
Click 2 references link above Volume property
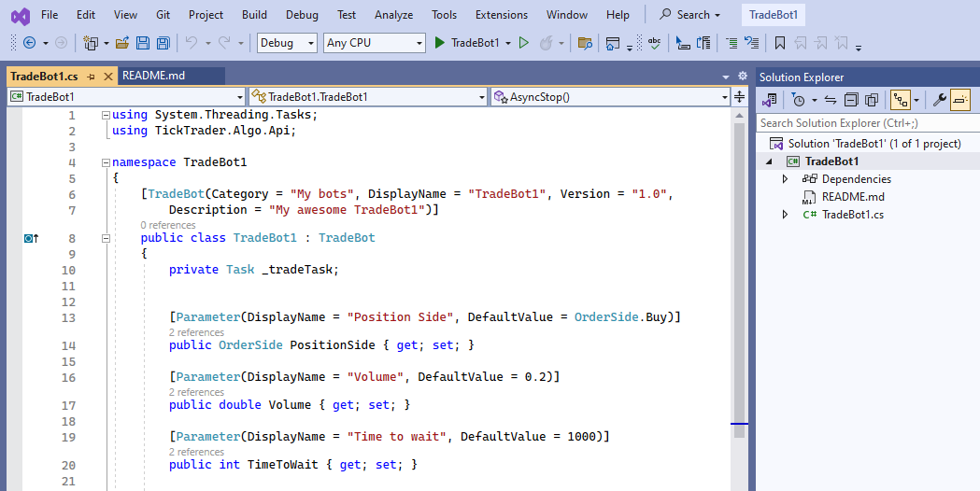[x=196, y=392]
